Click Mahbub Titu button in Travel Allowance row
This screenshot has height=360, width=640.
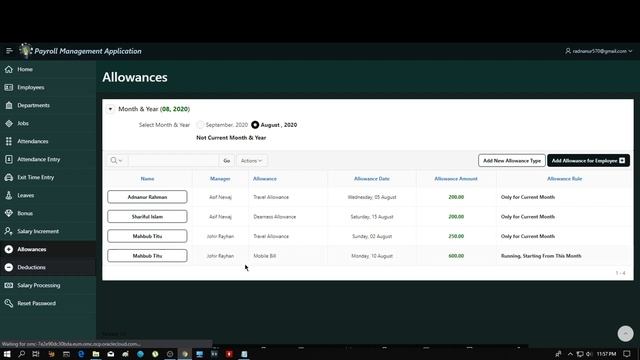[147, 236]
